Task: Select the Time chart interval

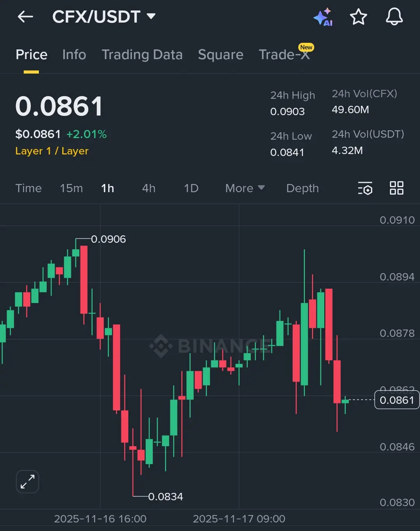Action: [x=28, y=188]
